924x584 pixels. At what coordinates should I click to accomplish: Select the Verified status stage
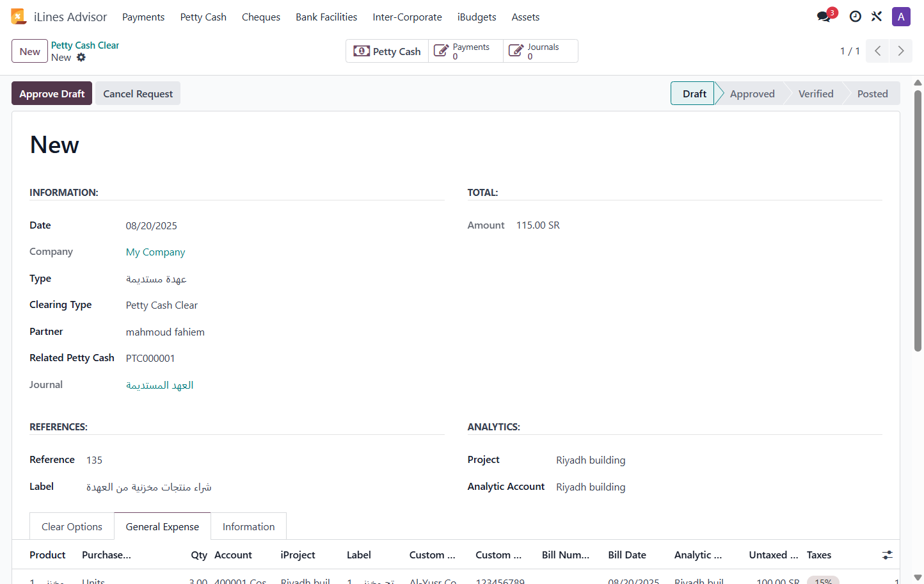click(x=816, y=93)
